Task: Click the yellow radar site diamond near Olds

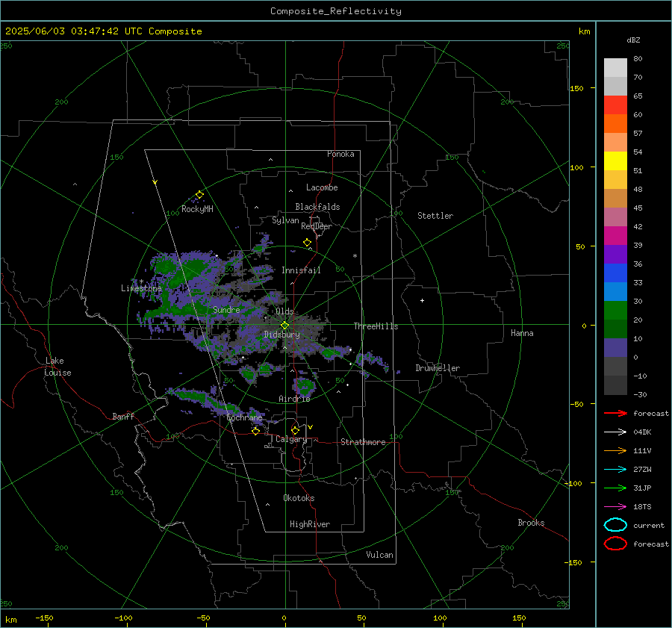Action: [285, 326]
